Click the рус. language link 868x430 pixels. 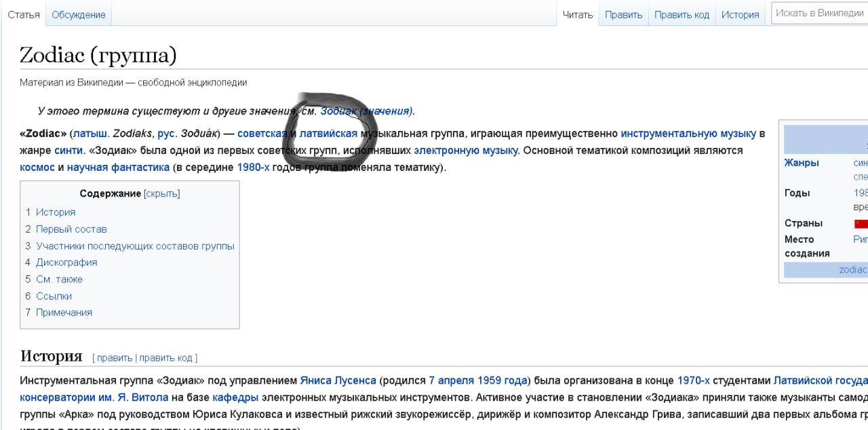(166, 134)
